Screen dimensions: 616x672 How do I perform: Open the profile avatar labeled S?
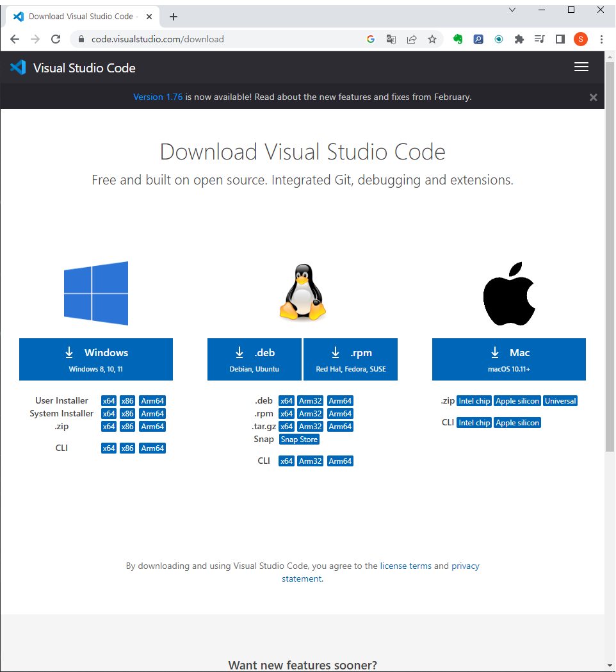tap(580, 40)
